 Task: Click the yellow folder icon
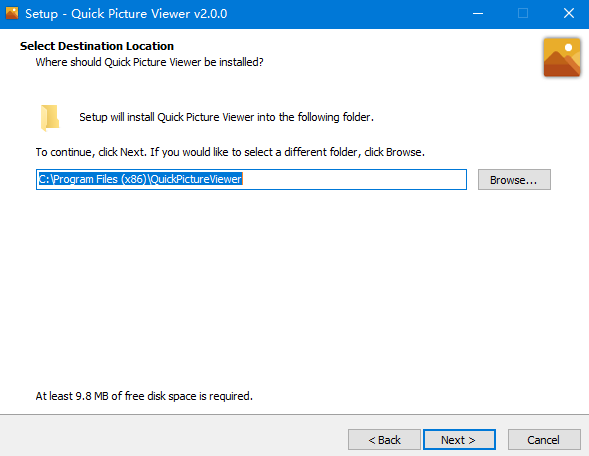50,118
